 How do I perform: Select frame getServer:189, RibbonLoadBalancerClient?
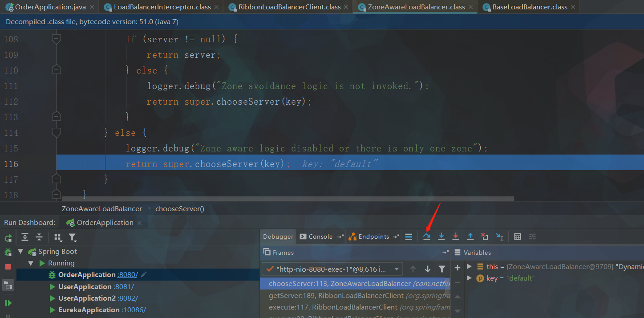pyautogui.click(x=355, y=295)
